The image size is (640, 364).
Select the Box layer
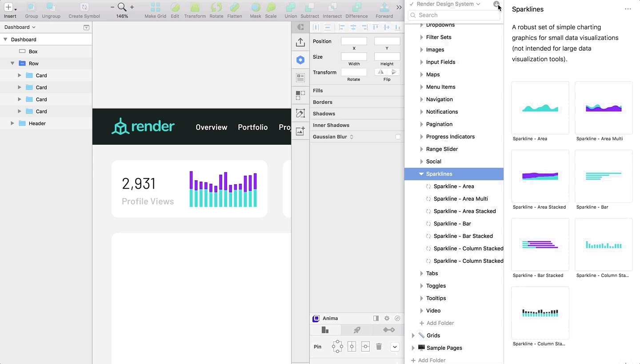(x=46, y=51)
